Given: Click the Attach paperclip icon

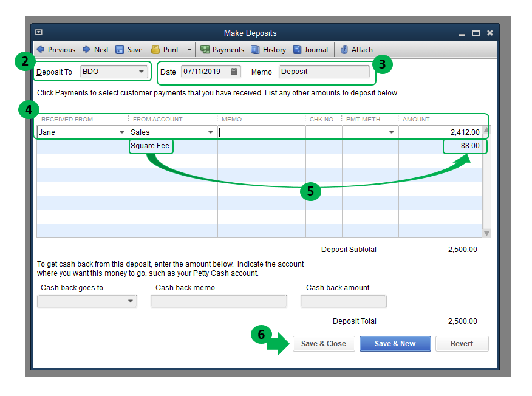Looking at the screenshot, I should tap(344, 50).
